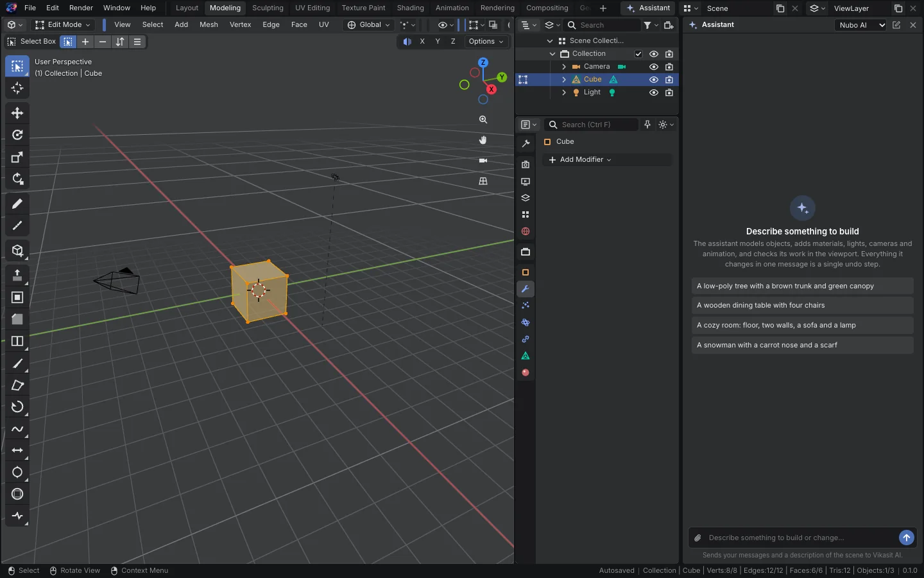The width and height of the screenshot is (924, 578).
Task: Select the Scale tool
Action: [17, 157]
